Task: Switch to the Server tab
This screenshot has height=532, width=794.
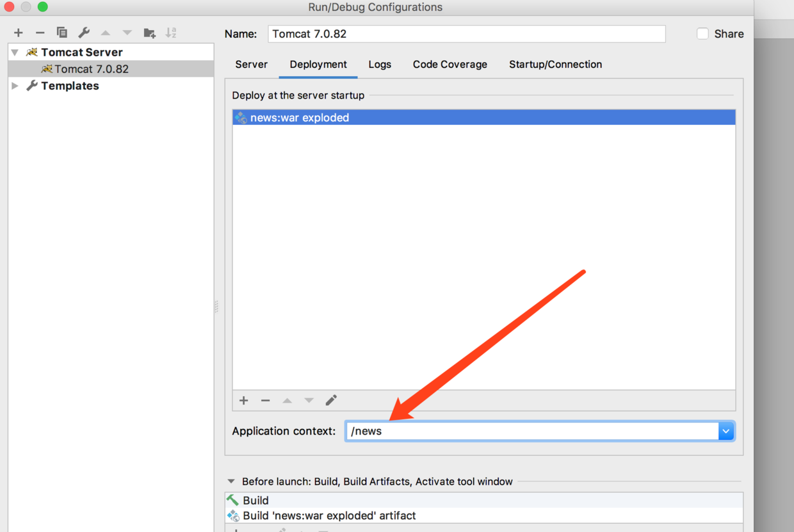Action: 252,64
